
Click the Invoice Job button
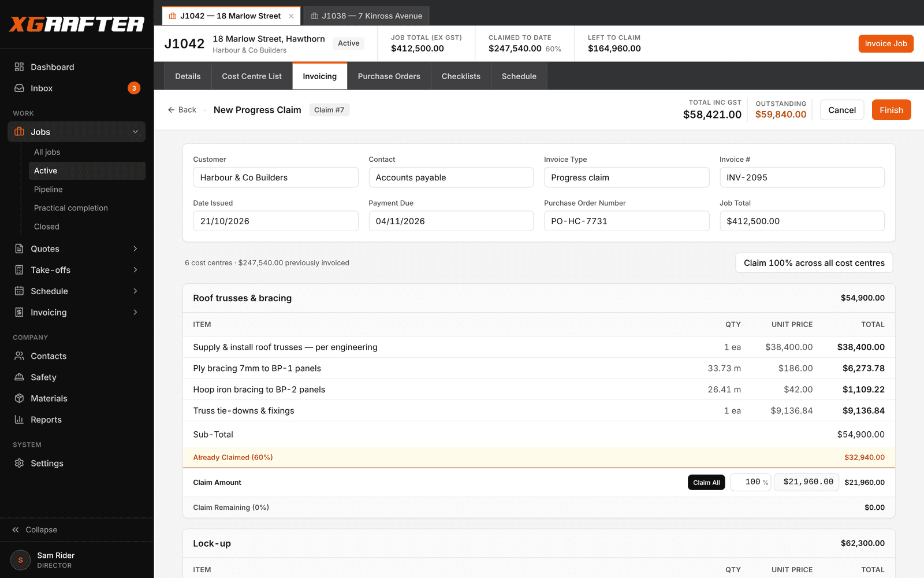click(886, 43)
